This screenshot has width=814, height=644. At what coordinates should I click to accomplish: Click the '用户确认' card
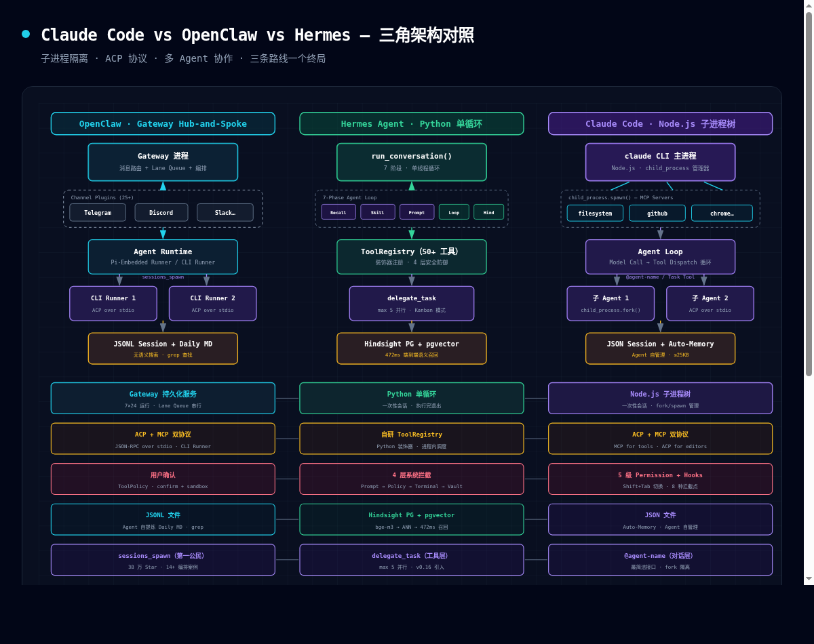click(x=163, y=479)
